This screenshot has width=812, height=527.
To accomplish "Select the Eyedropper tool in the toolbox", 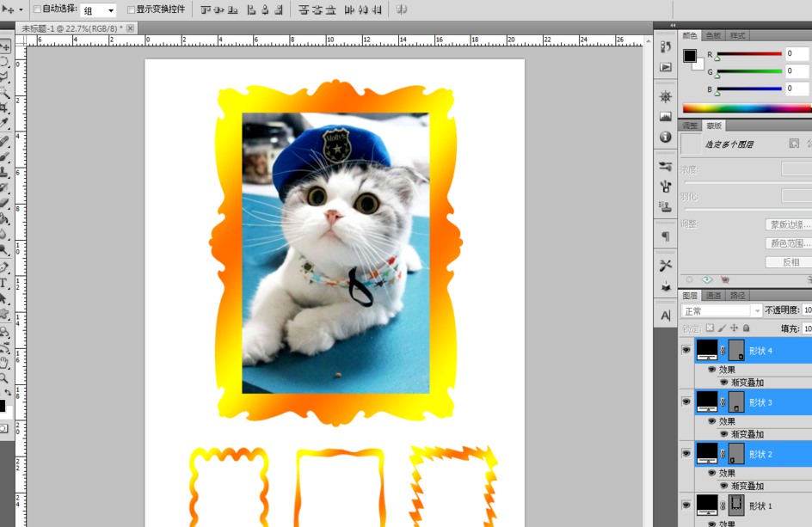I will point(4,123).
